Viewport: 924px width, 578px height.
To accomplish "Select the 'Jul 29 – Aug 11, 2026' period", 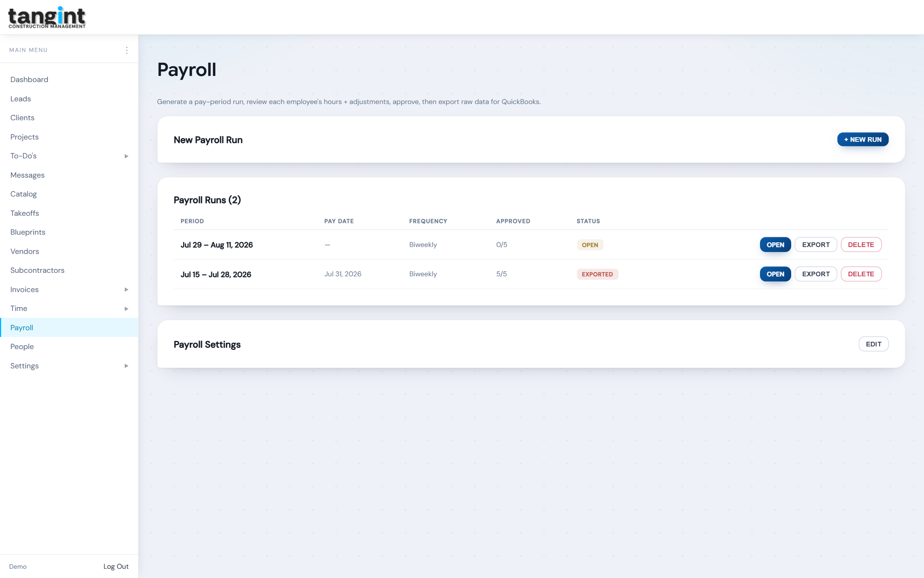I will pos(217,245).
